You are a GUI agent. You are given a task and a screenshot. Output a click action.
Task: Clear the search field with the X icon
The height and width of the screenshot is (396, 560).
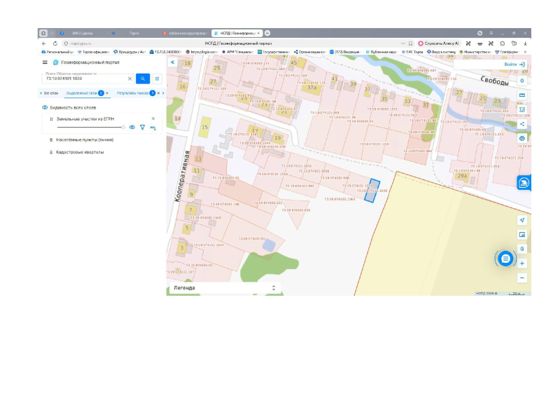coord(130,79)
